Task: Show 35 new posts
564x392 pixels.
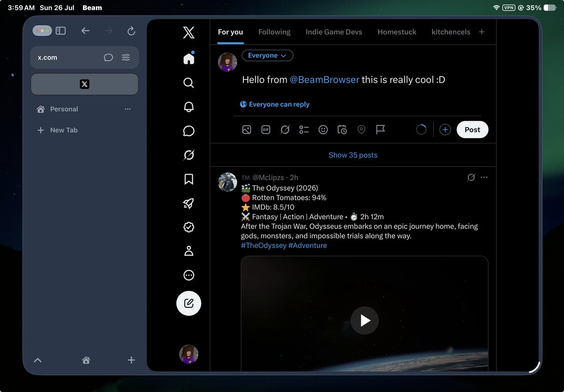Action: point(353,155)
